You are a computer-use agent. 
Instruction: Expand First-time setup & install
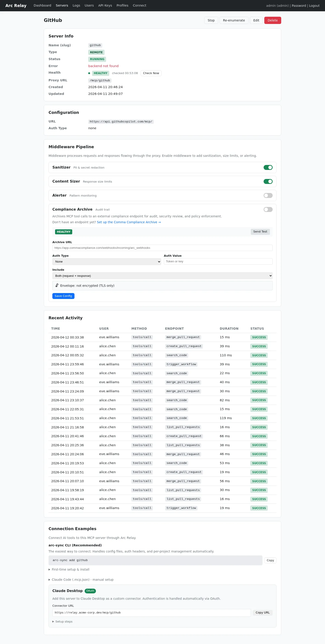69,569
